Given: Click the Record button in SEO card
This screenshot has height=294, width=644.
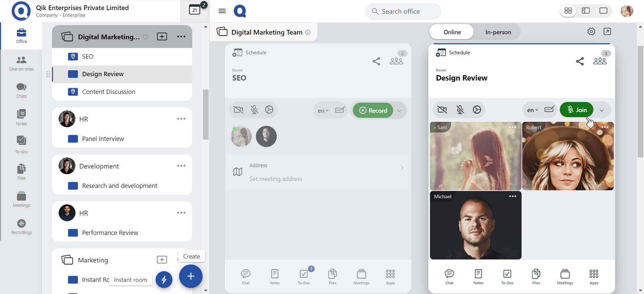Looking at the screenshot, I should (x=373, y=110).
